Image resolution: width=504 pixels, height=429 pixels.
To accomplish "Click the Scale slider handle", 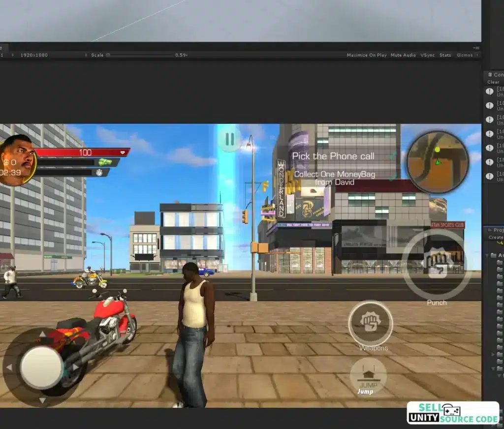I will (x=108, y=55).
